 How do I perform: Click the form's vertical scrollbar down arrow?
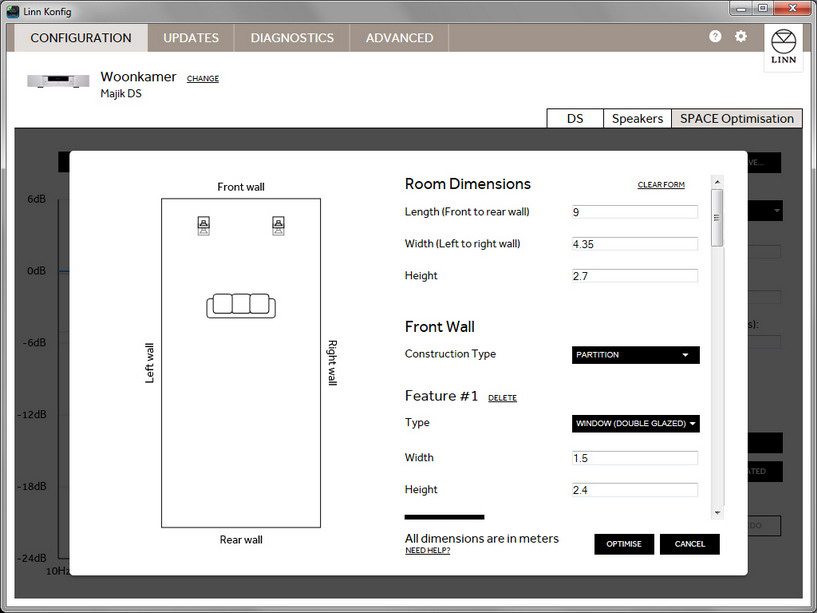(x=716, y=512)
